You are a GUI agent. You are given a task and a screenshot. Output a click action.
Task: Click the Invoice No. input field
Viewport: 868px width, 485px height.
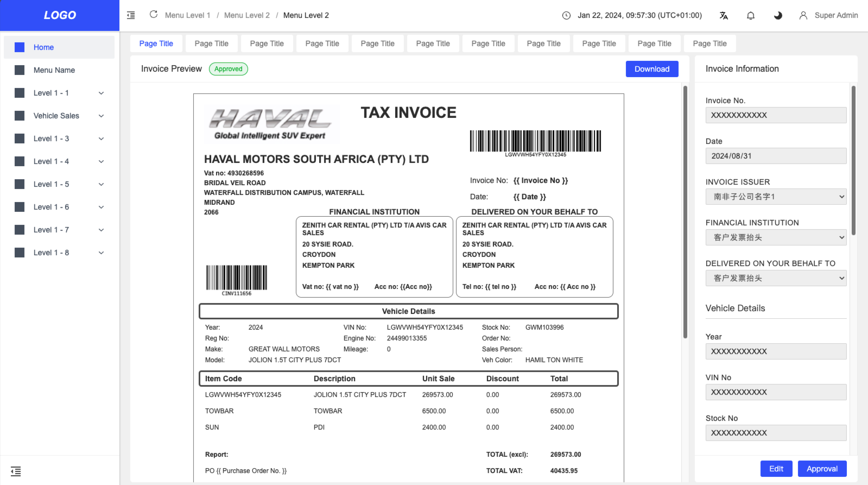(x=776, y=115)
